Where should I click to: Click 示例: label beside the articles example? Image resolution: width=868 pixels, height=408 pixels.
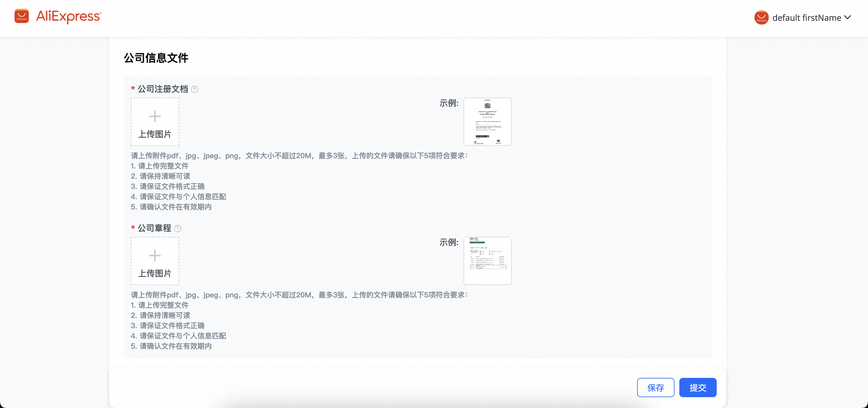(449, 242)
